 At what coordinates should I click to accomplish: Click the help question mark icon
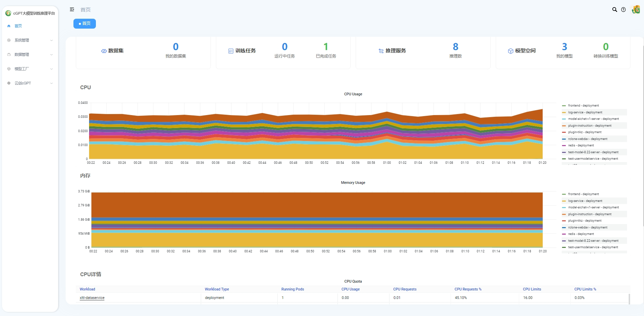pyautogui.click(x=623, y=10)
